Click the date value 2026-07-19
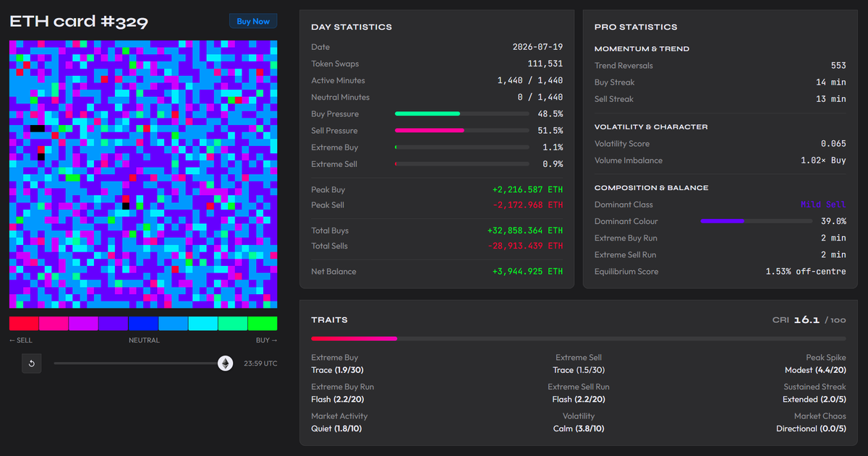Image resolution: width=868 pixels, height=456 pixels. 537,47
